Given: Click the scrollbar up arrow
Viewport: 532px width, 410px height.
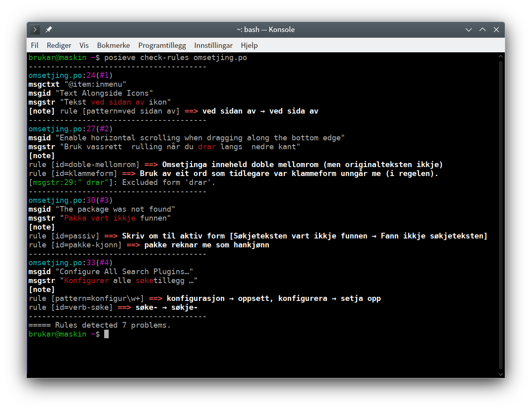Looking at the screenshot, I should click(x=501, y=57).
